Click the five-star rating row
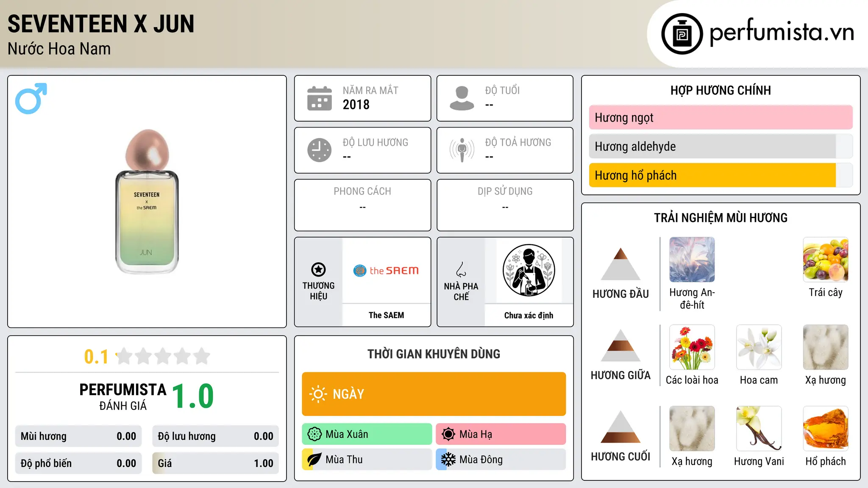This screenshot has width=868, height=488. (163, 356)
